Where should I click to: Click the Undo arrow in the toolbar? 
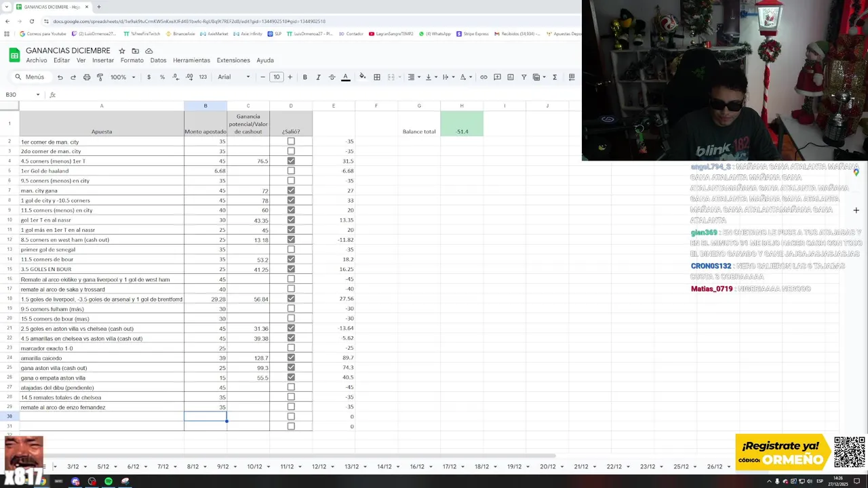(60, 77)
